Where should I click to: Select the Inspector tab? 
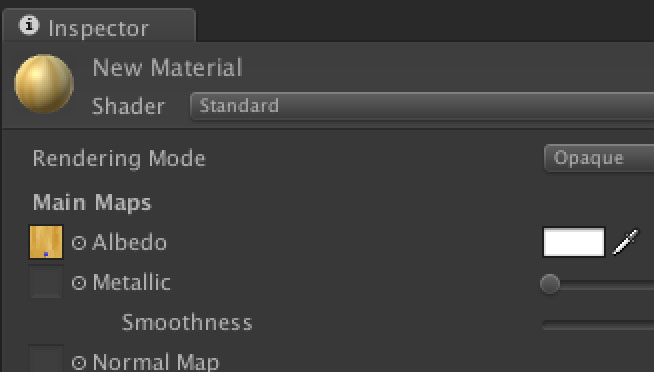[99, 25]
